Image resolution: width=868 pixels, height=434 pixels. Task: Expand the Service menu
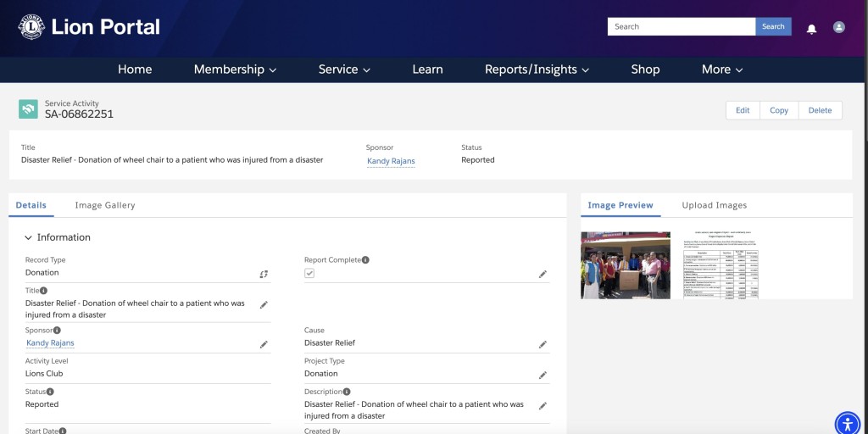344,70
